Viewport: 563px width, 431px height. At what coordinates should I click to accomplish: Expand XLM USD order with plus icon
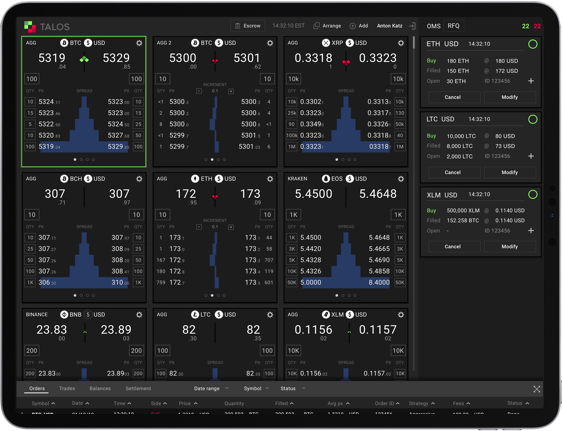coord(531,231)
